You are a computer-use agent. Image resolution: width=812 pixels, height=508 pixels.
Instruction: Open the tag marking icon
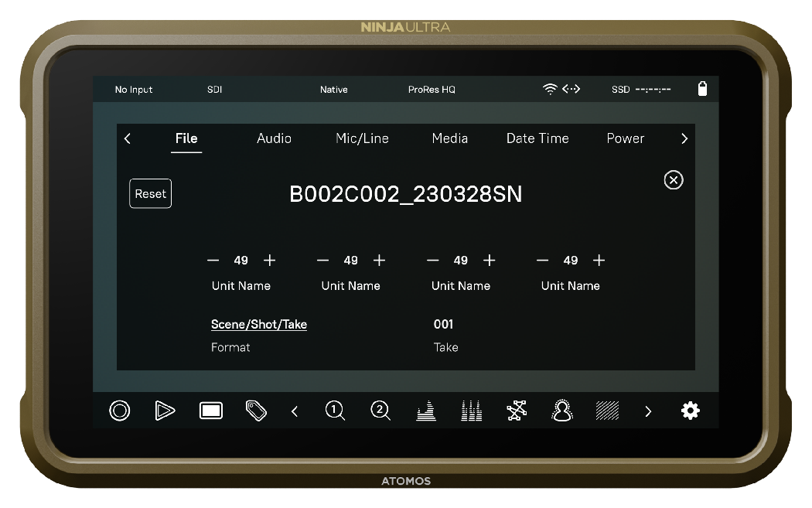coord(256,411)
